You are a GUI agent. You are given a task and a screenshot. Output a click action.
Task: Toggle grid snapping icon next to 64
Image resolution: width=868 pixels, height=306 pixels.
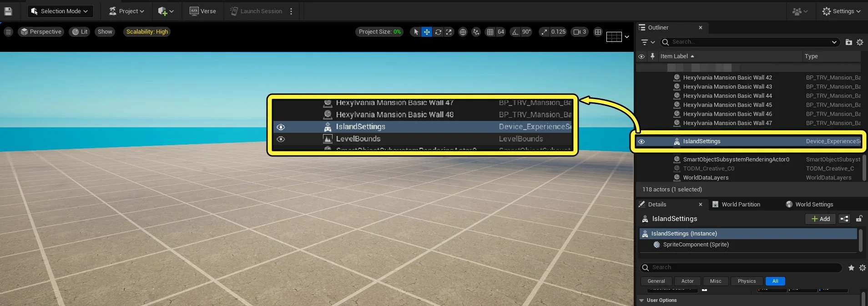pyautogui.click(x=490, y=32)
